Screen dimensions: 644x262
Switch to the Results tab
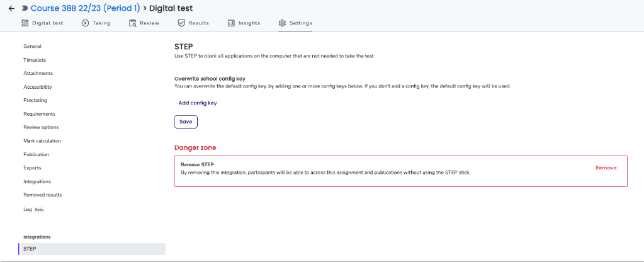[193, 23]
